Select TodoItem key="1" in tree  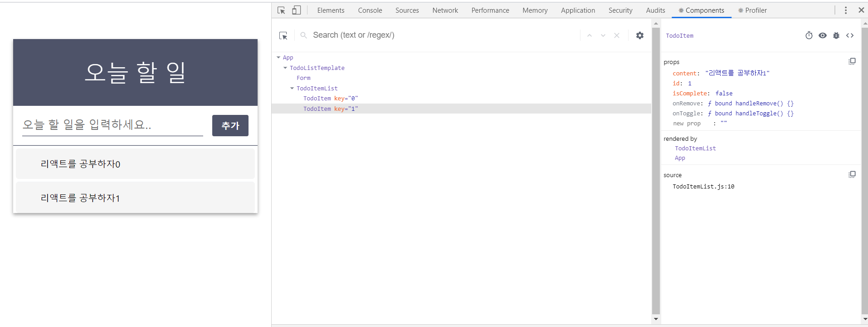coord(331,109)
